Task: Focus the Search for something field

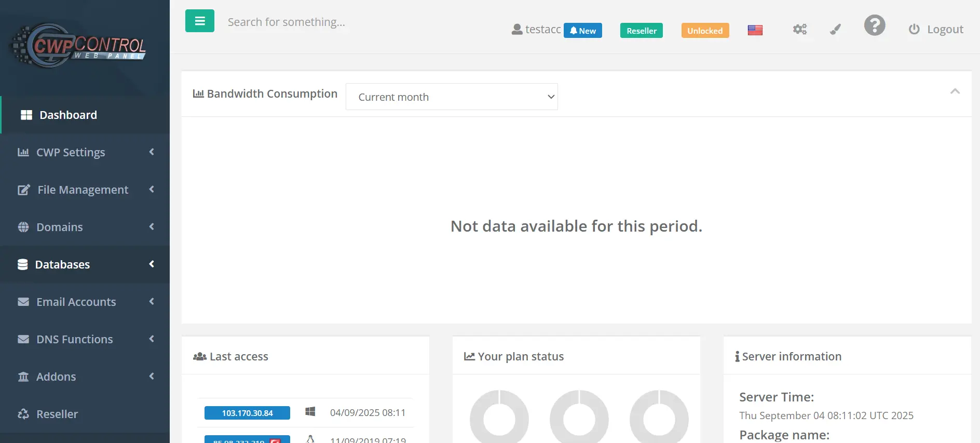Action: click(287, 22)
